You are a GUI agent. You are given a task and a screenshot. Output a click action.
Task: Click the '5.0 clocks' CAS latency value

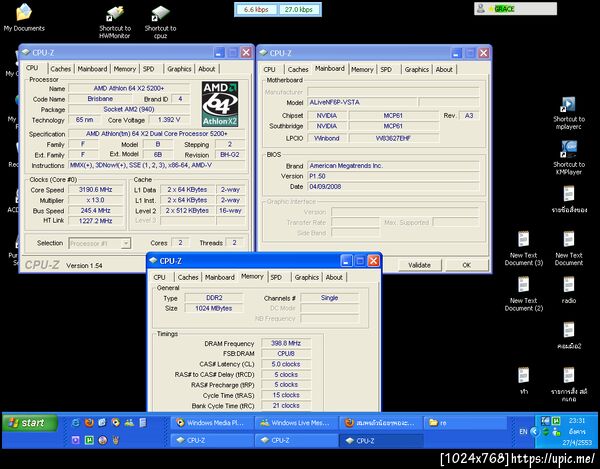click(286, 364)
